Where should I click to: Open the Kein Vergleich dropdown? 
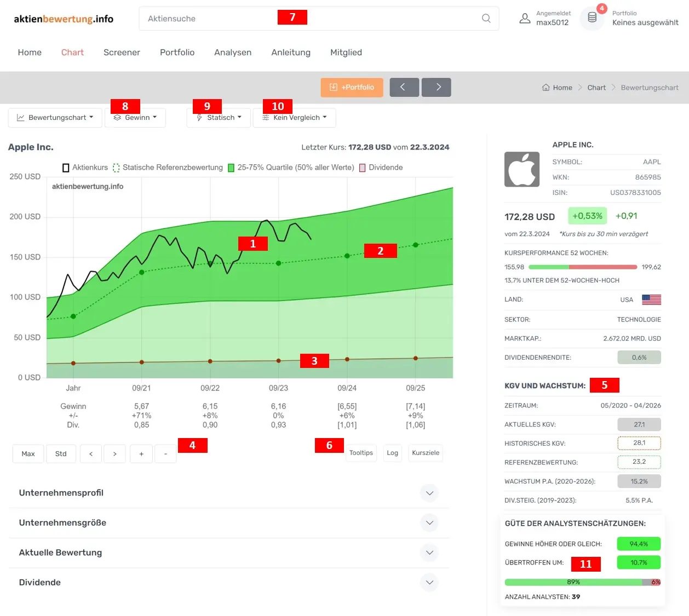click(x=295, y=118)
